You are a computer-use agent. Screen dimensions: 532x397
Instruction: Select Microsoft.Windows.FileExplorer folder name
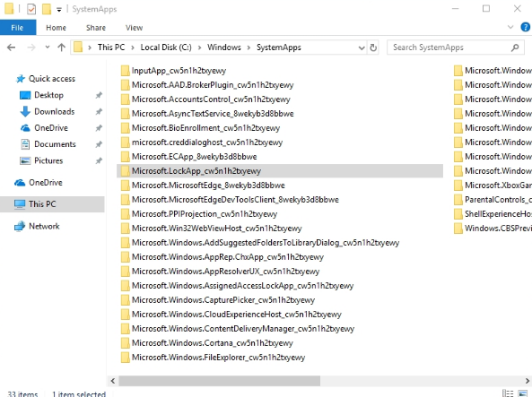[x=219, y=358]
